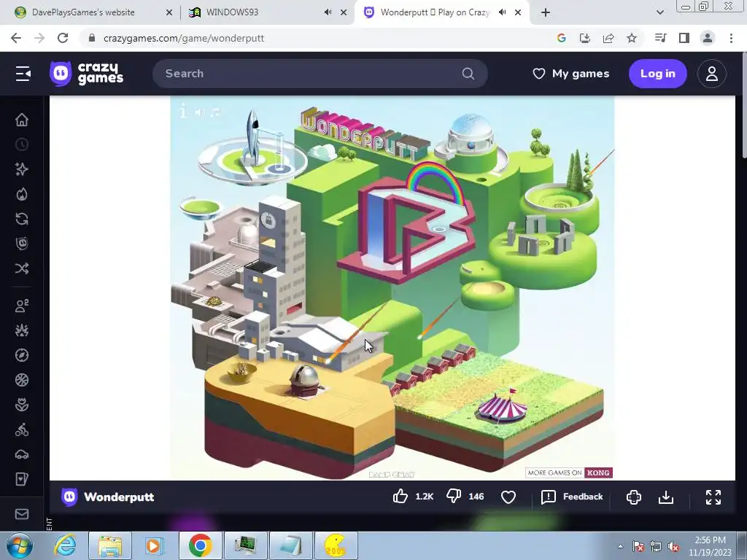Click the Feedback button
The width and height of the screenshot is (747, 560).
coord(572,497)
